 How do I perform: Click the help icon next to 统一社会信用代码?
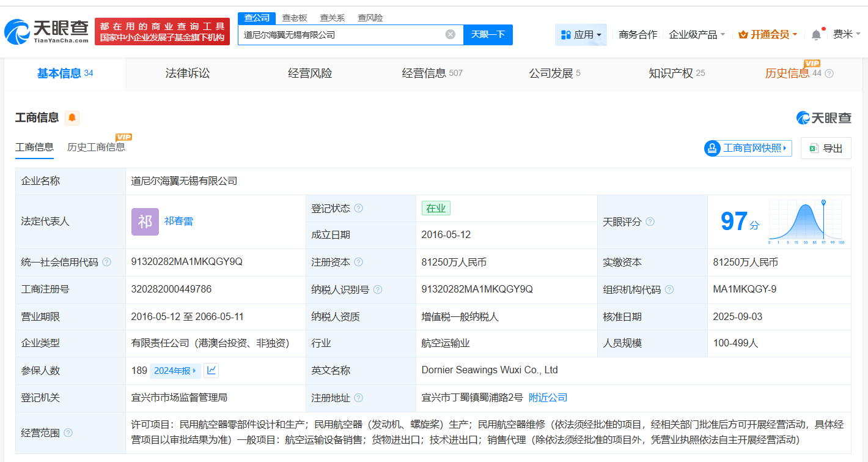tap(107, 261)
